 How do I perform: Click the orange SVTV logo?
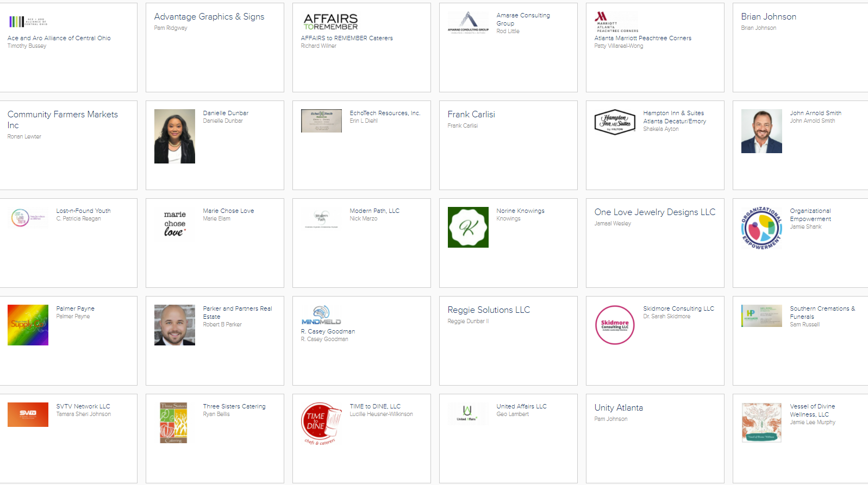click(x=28, y=414)
